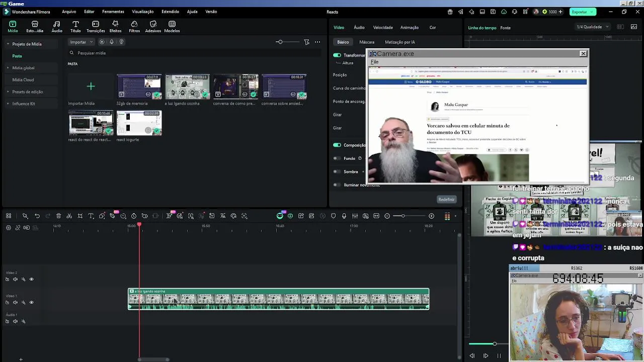Open the dropdown arrow beside audio meter
644x362 pixels.
(x=455, y=216)
